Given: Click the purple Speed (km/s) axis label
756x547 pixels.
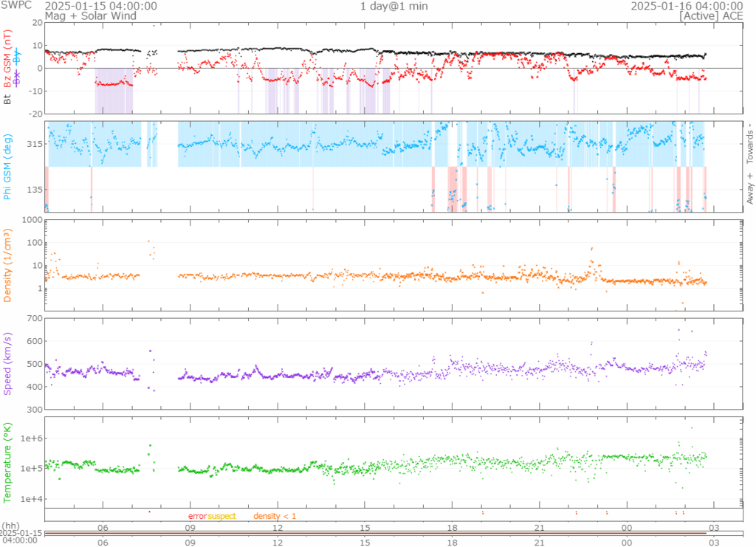Looking at the screenshot, I should coord(8,365).
